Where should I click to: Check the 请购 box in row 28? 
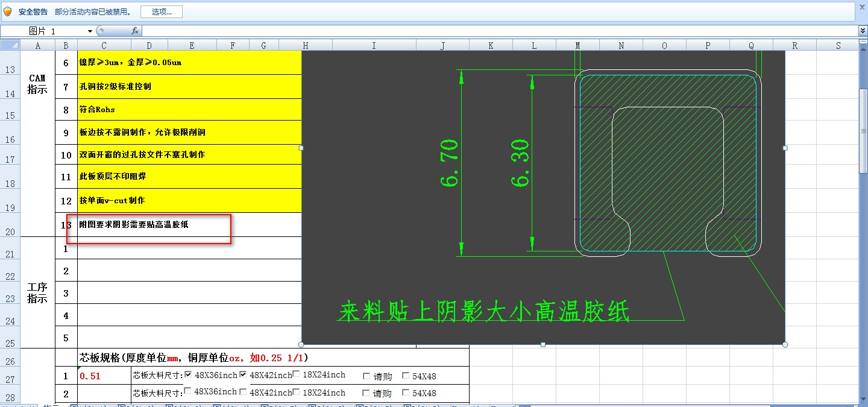[x=366, y=393]
